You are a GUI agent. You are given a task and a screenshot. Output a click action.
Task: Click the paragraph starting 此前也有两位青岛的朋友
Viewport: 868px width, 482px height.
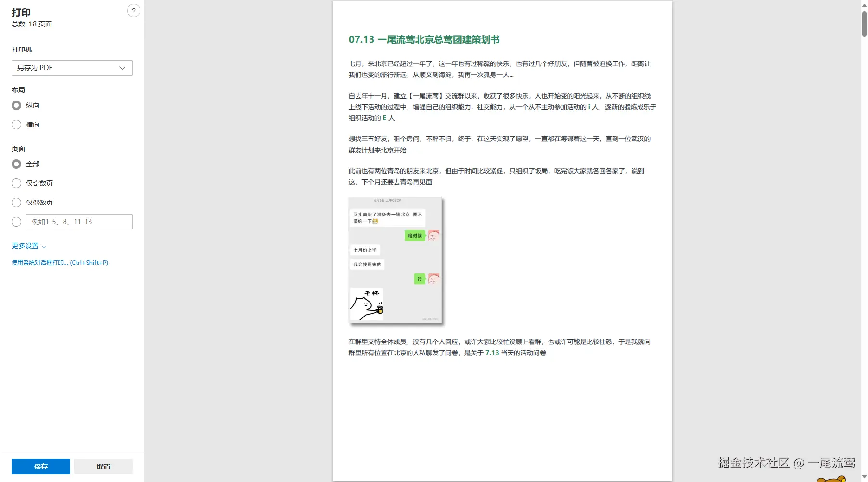point(496,177)
